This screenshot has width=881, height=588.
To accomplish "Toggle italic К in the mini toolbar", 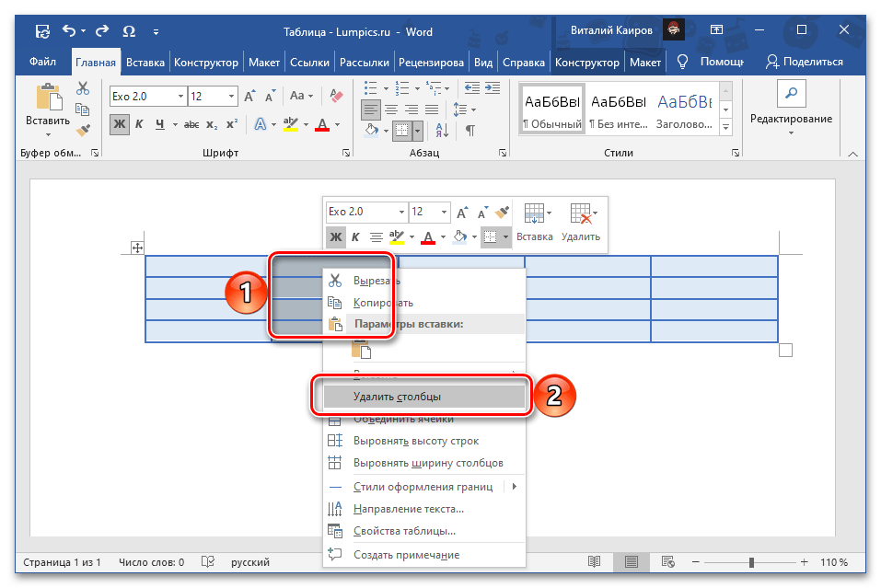I will (x=355, y=237).
